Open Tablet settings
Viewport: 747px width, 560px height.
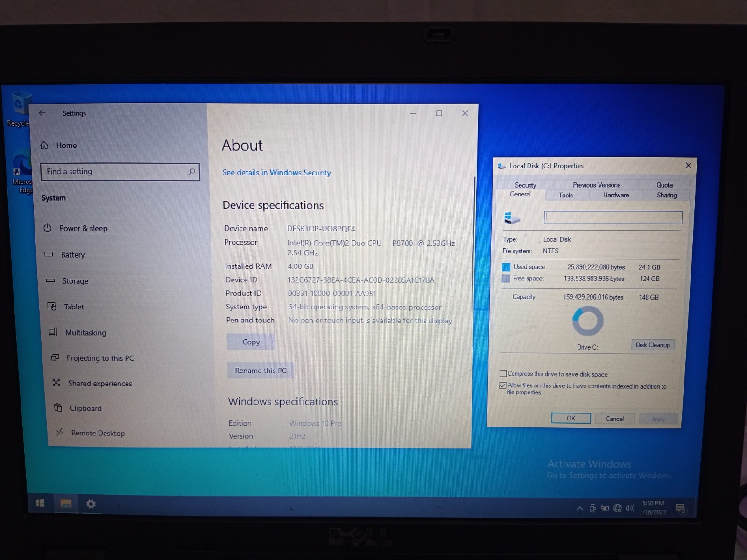pos(66,307)
